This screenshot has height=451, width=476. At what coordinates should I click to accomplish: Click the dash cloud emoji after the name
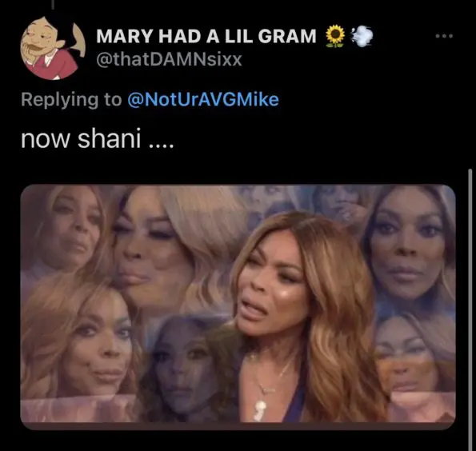362,36
